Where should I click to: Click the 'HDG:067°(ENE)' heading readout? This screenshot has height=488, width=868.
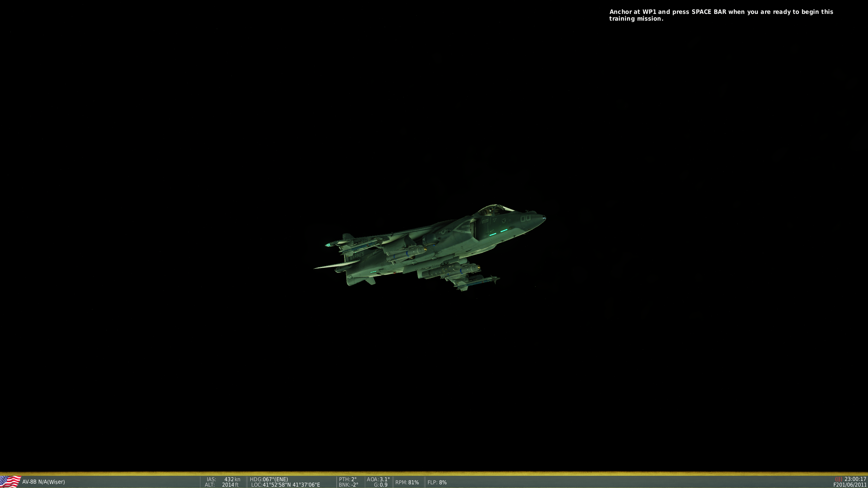pyautogui.click(x=269, y=479)
